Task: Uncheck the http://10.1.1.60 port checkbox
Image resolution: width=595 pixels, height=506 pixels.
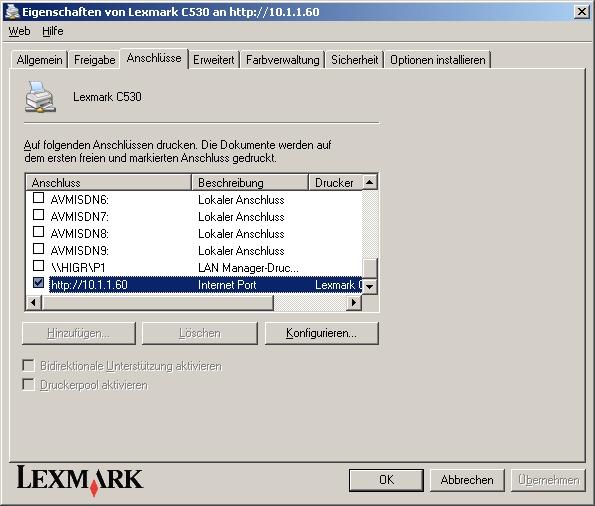Action: click(38, 282)
